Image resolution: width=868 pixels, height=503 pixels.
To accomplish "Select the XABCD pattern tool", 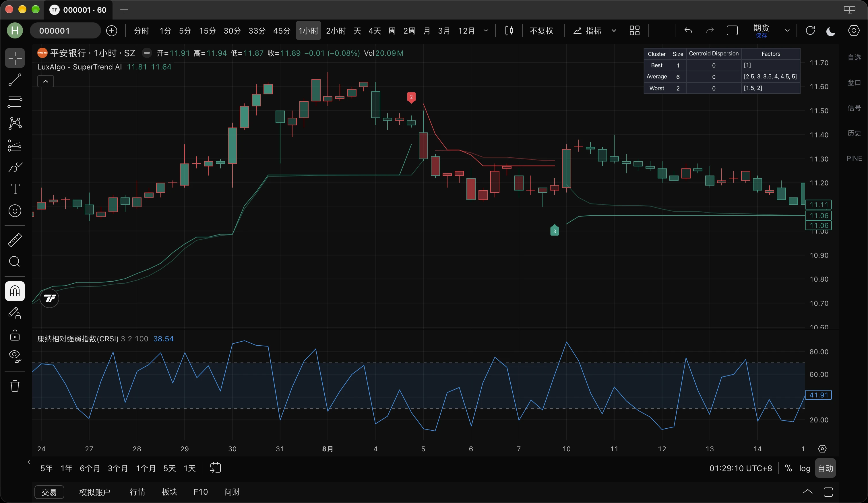I will (15, 123).
